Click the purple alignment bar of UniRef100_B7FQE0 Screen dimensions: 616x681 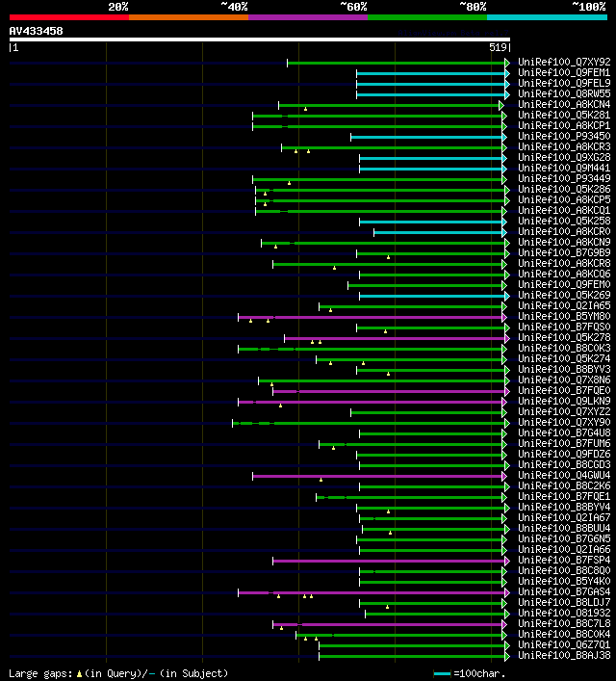pos(389,392)
